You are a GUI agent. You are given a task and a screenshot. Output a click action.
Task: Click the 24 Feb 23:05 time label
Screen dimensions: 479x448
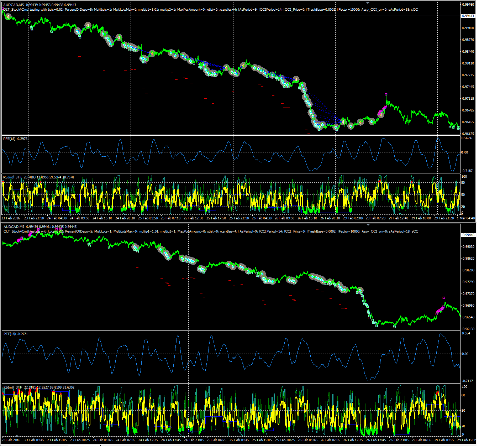click(x=194, y=440)
